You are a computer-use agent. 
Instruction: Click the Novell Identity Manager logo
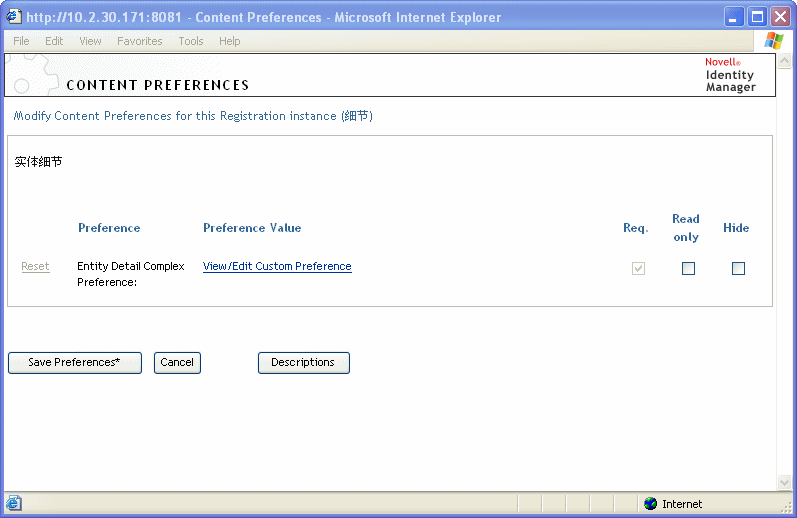point(730,75)
